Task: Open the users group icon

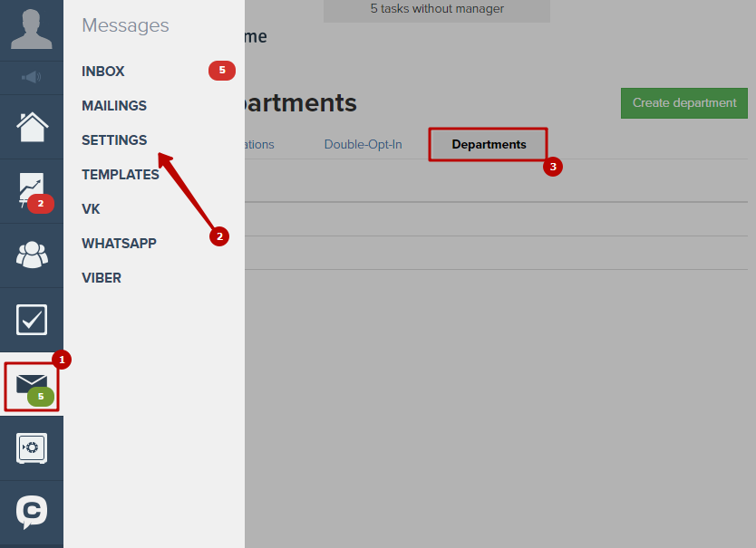Action: coord(32,255)
